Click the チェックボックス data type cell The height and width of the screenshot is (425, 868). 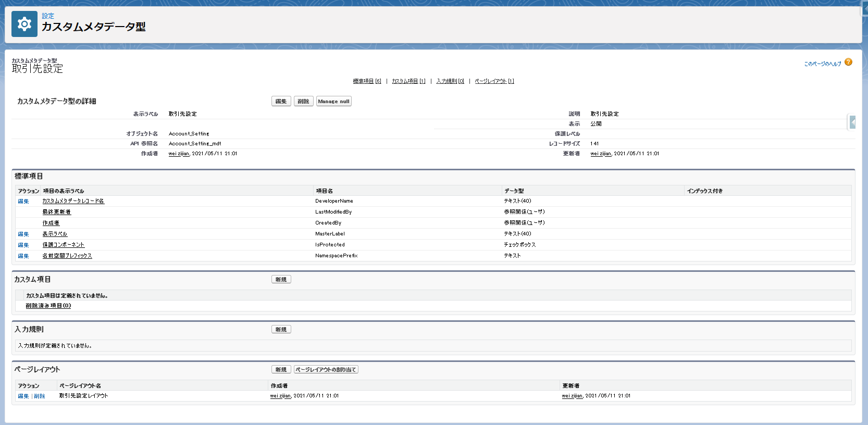click(519, 245)
